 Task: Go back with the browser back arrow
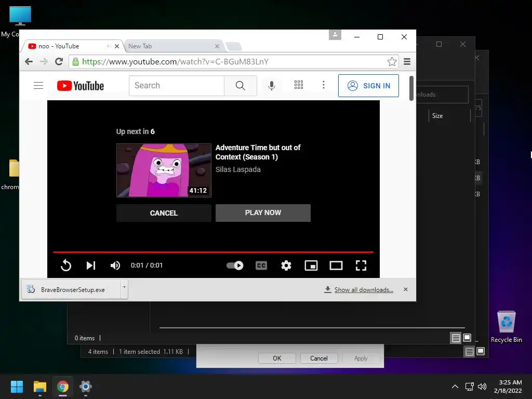coord(29,61)
